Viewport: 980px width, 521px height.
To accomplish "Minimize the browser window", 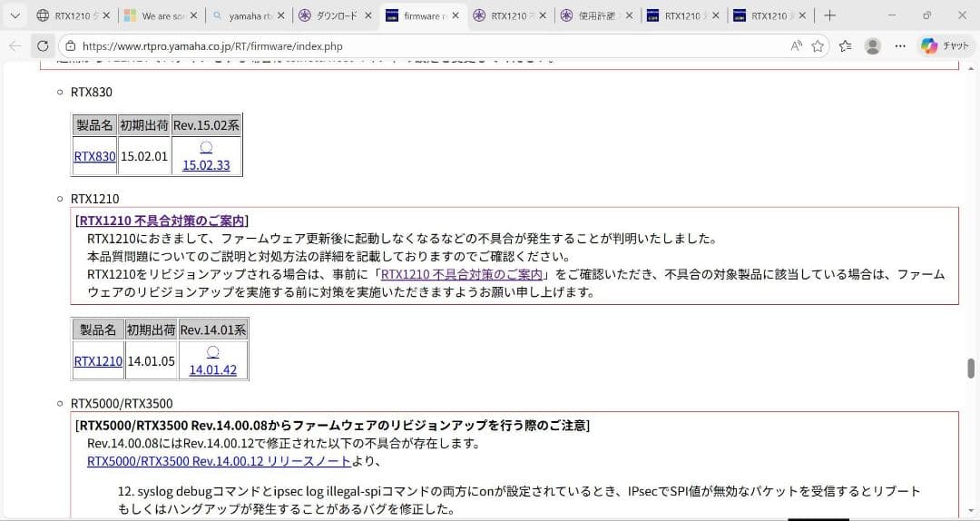I will pos(892,15).
